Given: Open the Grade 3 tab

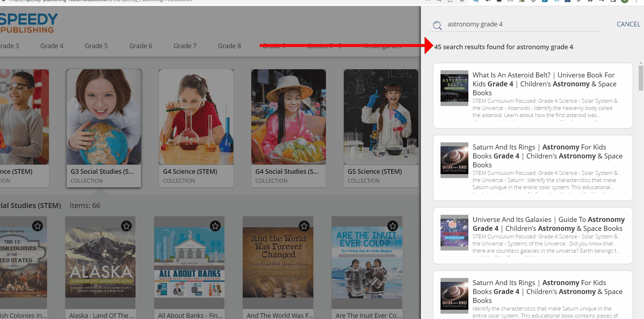Looking at the screenshot, I should point(9,46).
